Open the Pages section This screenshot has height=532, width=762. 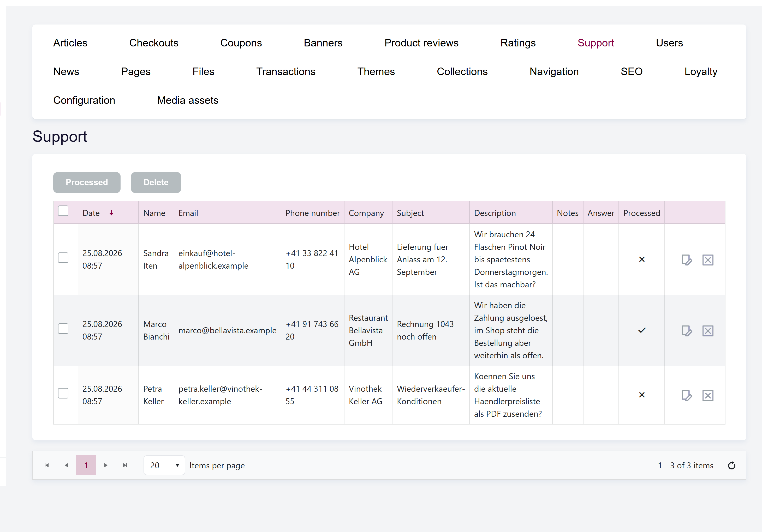(136, 72)
